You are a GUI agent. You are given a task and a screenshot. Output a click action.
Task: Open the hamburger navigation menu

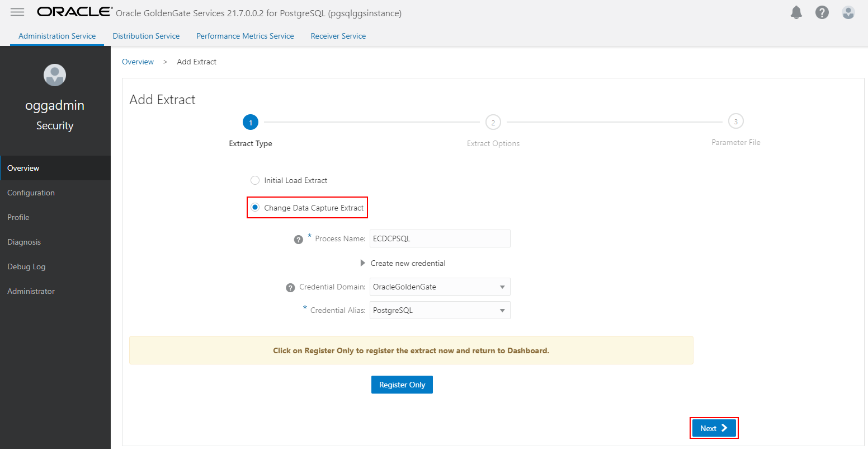(x=17, y=12)
